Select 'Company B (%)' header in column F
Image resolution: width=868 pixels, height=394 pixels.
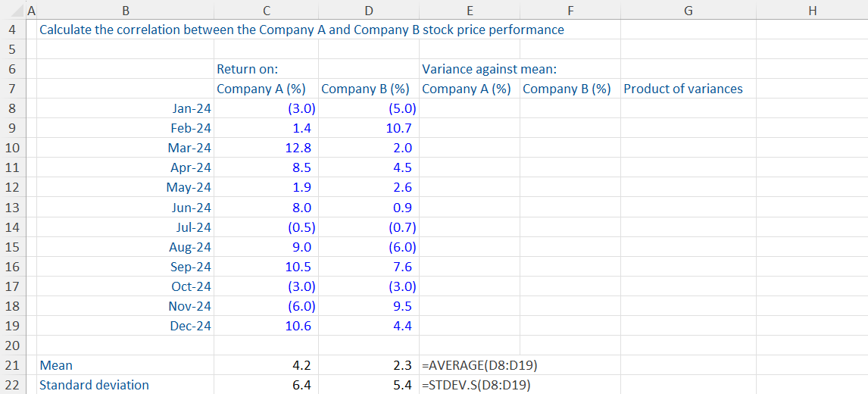click(x=570, y=89)
